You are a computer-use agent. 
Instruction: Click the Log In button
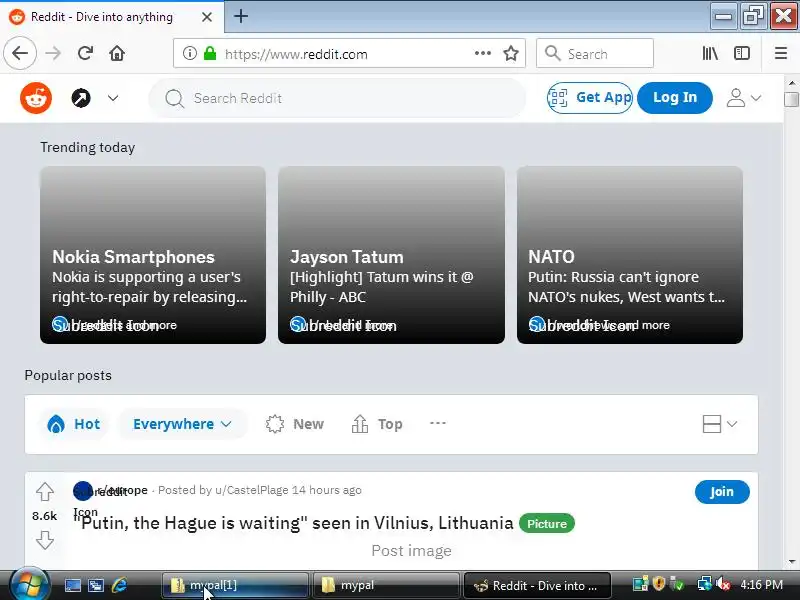(x=674, y=97)
